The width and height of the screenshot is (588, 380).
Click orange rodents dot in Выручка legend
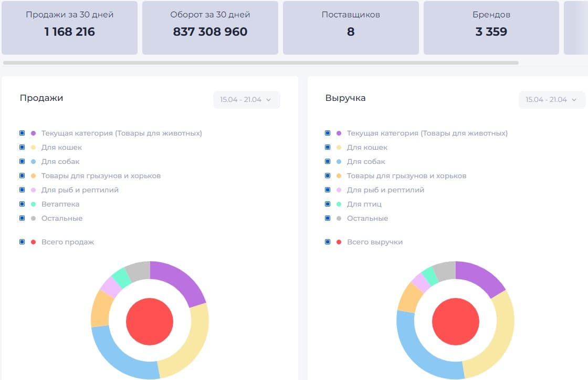tap(339, 176)
